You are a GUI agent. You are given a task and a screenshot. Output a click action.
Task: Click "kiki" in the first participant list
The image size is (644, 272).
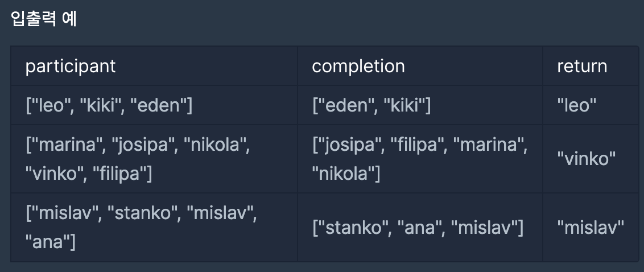[100, 105]
